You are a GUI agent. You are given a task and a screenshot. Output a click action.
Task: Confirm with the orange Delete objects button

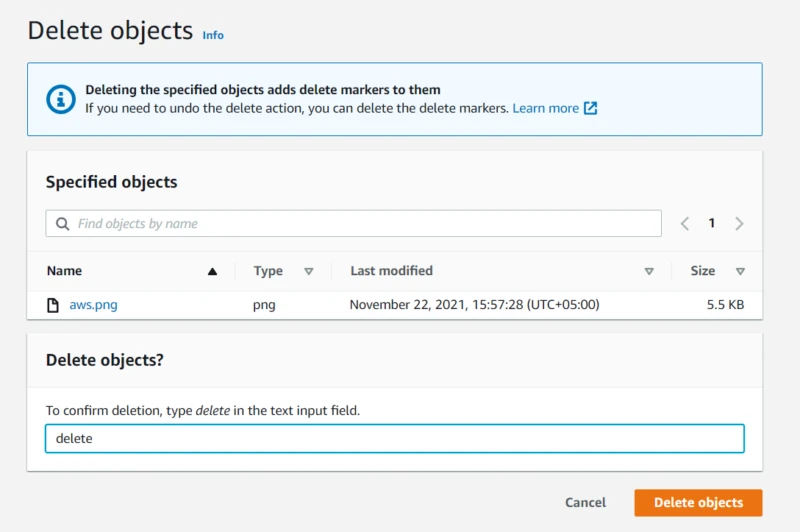coord(698,502)
